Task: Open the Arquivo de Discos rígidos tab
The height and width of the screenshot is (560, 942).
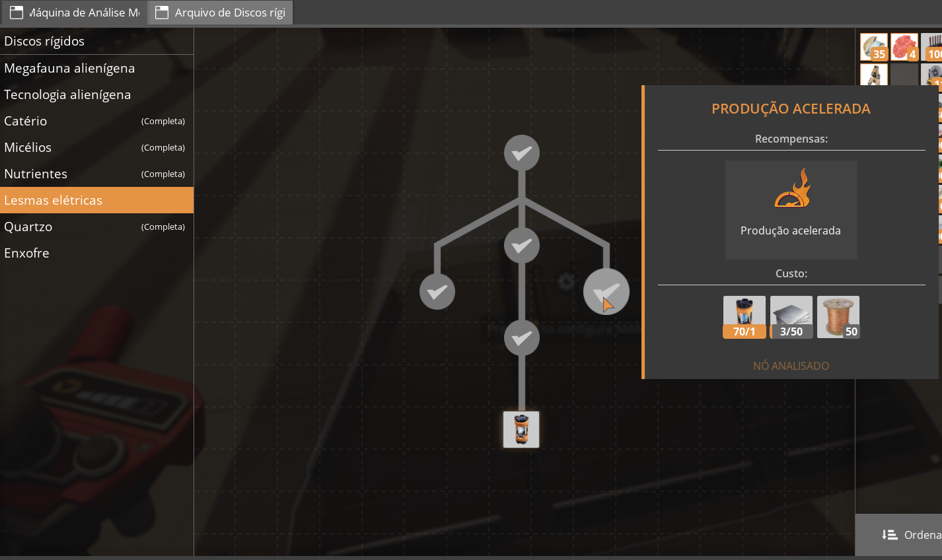Action: coord(220,13)
